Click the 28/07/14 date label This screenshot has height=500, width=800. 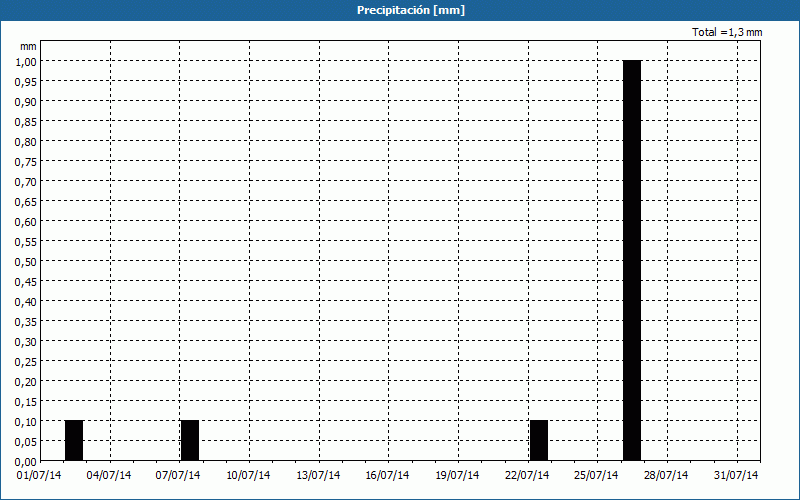[666, 475]
